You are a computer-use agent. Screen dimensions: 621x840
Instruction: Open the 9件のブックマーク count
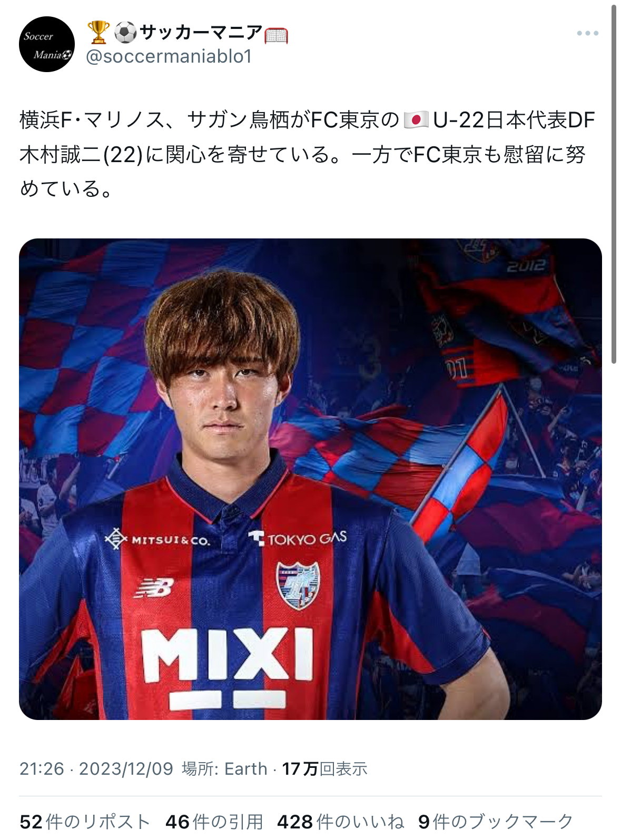496,822
